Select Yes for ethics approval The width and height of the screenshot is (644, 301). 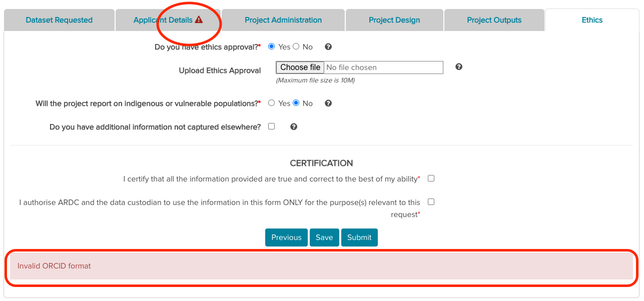272,46
